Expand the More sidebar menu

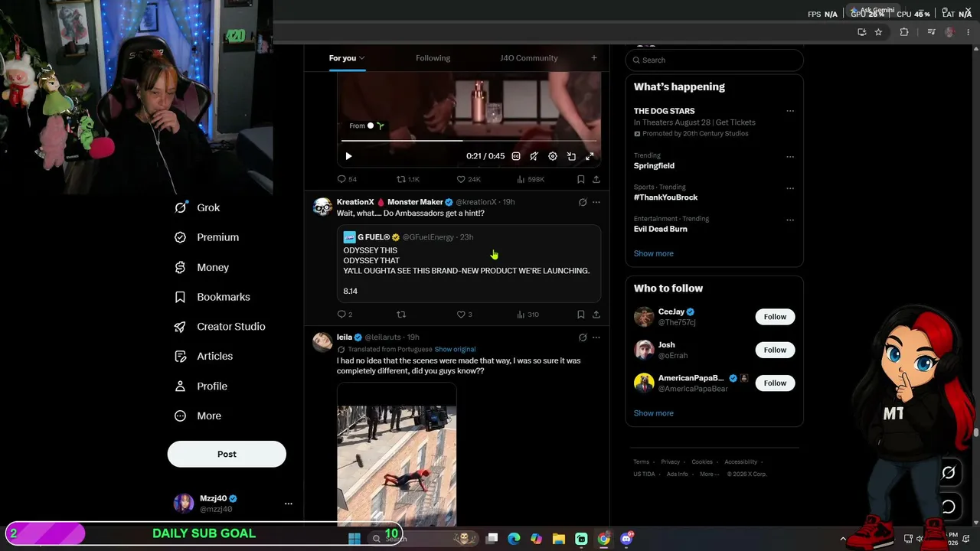point(198,416)
